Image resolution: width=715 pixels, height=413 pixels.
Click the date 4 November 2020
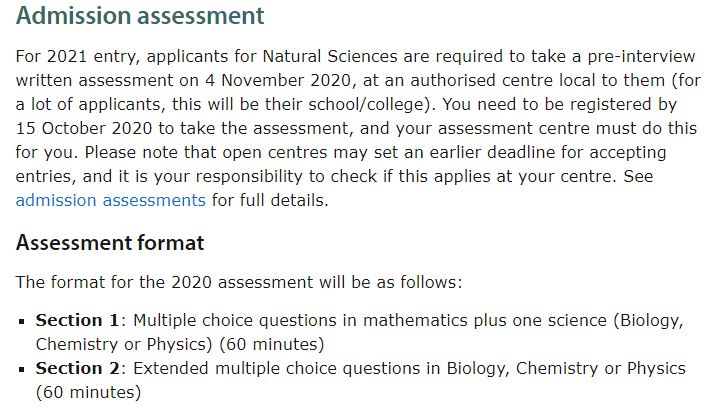click(x=278, y=81)
